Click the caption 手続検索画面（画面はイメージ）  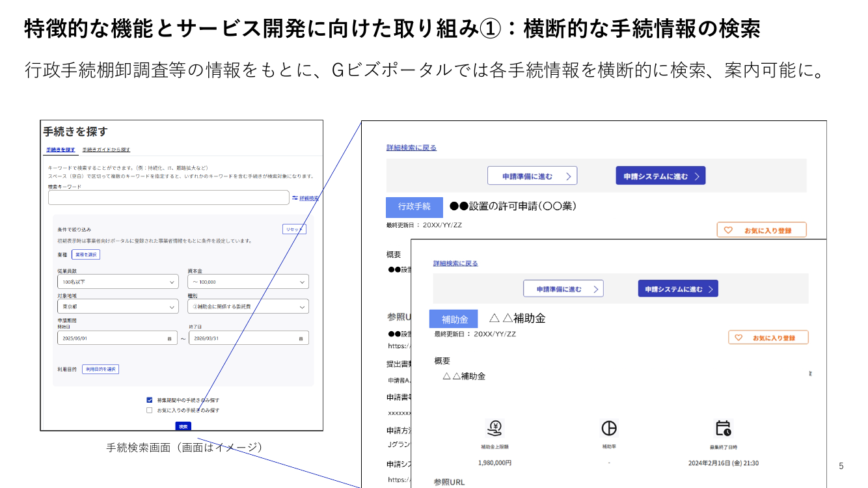[x=184, y=448]
